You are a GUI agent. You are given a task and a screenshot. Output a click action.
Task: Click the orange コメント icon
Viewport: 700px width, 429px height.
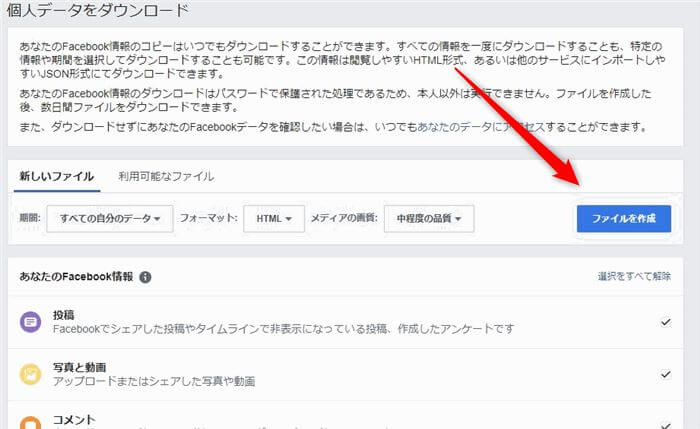coord(30,423)
